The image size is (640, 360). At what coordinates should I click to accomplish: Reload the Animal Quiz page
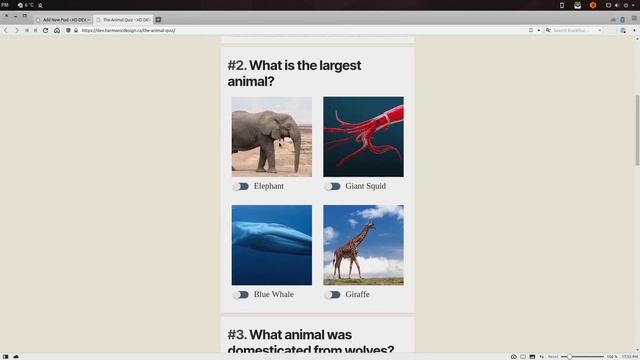point(45,30)
